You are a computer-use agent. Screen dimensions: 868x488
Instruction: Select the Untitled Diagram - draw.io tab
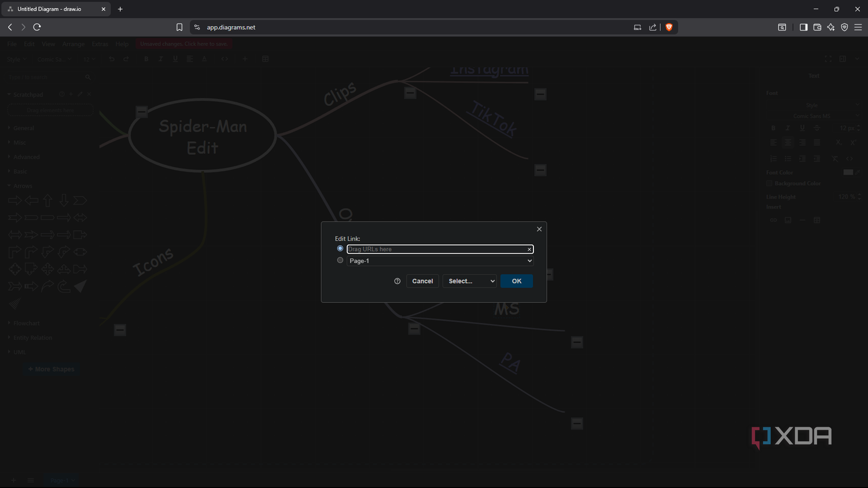[56, 9]
